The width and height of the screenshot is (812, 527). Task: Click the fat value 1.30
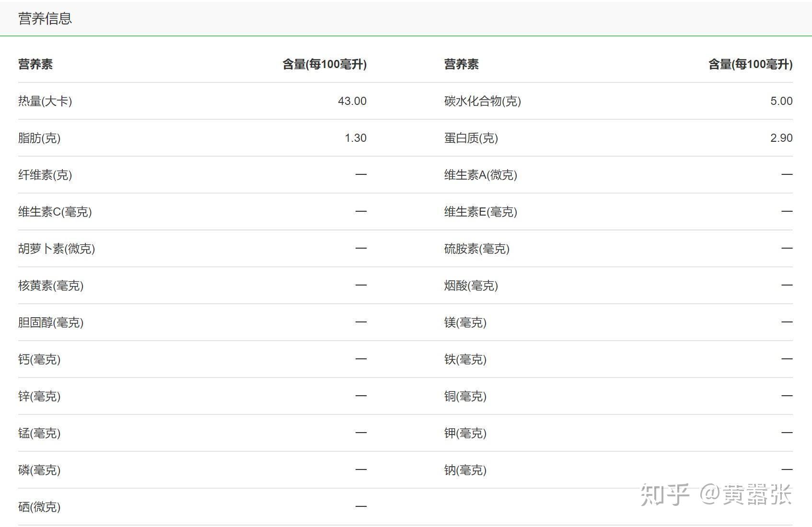point(355,138)
